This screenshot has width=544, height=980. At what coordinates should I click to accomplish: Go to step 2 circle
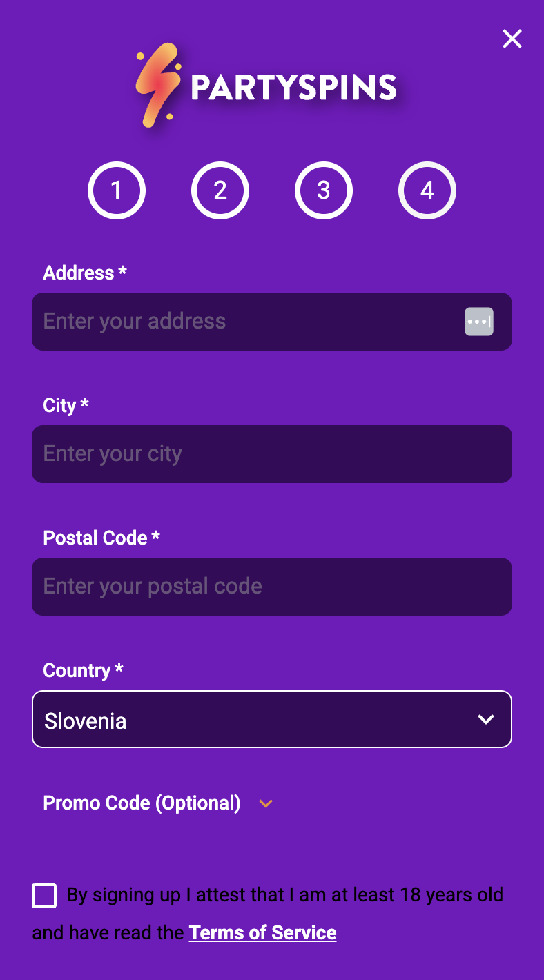click(x=220, y=190)
